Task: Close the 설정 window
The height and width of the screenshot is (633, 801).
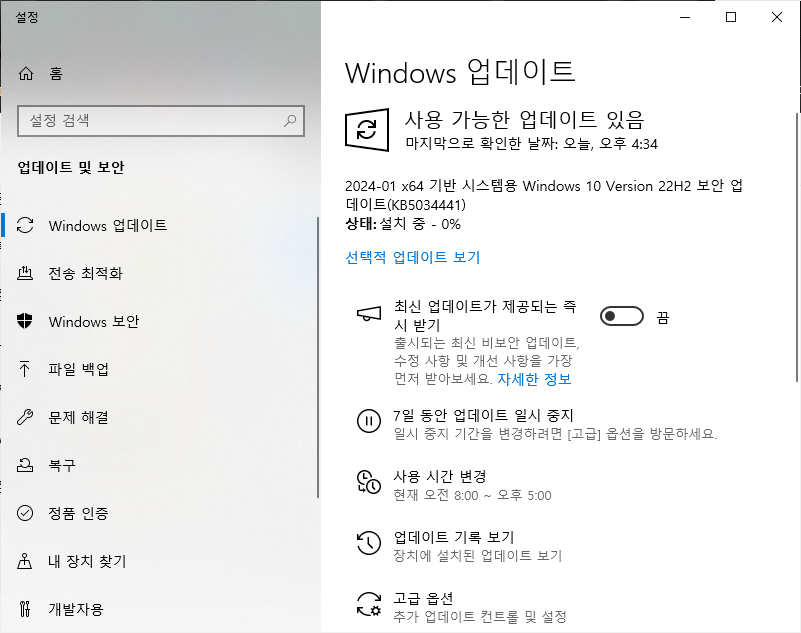Action: click(777, 17)
